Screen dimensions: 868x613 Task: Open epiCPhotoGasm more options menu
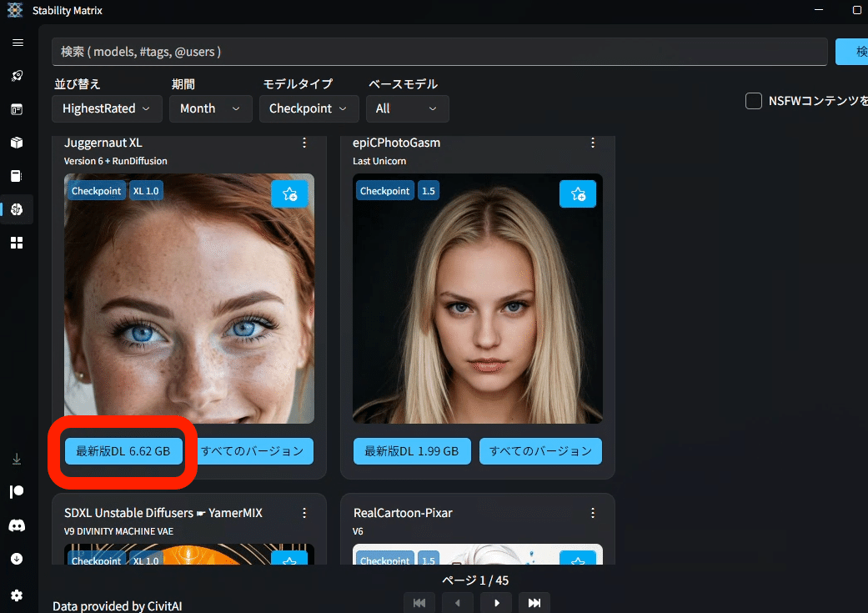pyautogui.click(x=593, y=143)
